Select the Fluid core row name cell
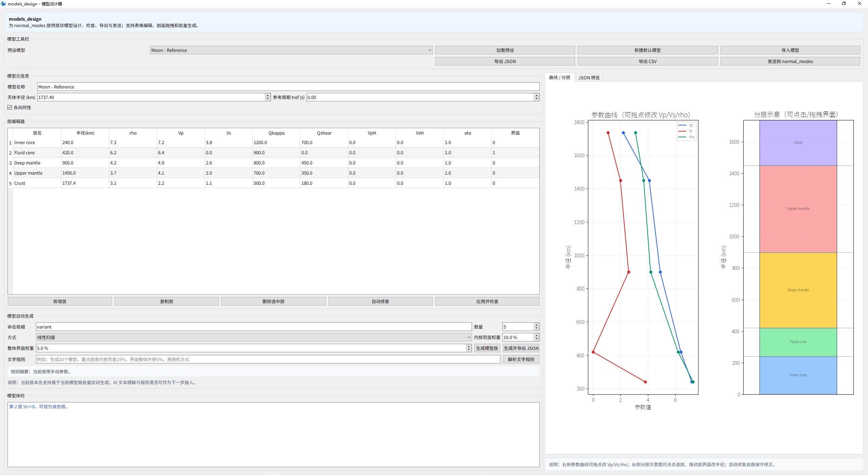 (x=37, y=153)
